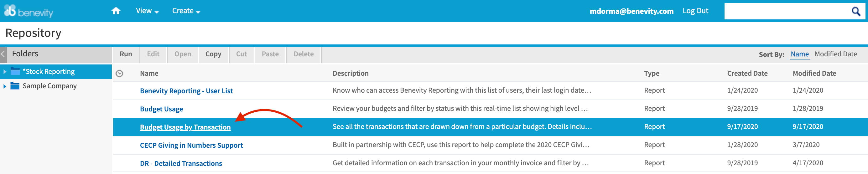This screenshot has height=174, width=868.
Task: Collapse the Folders panel with left chevron
Action: (x=3, y=54)
